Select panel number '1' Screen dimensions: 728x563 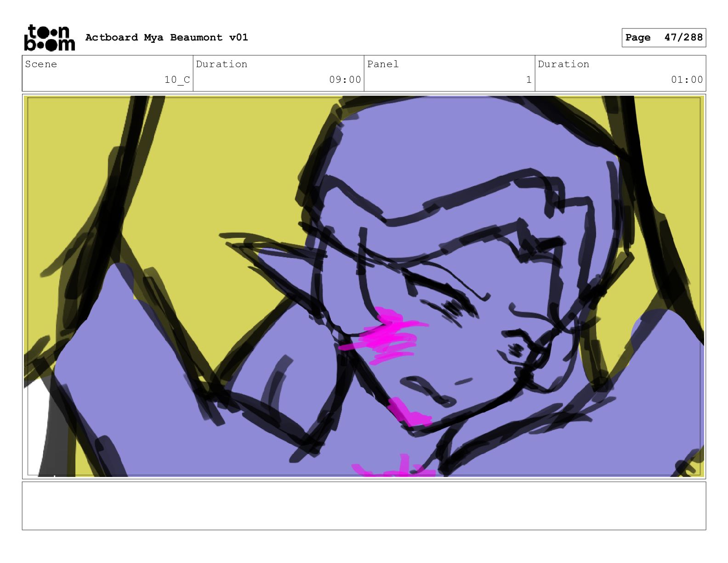tap(529, 80)
